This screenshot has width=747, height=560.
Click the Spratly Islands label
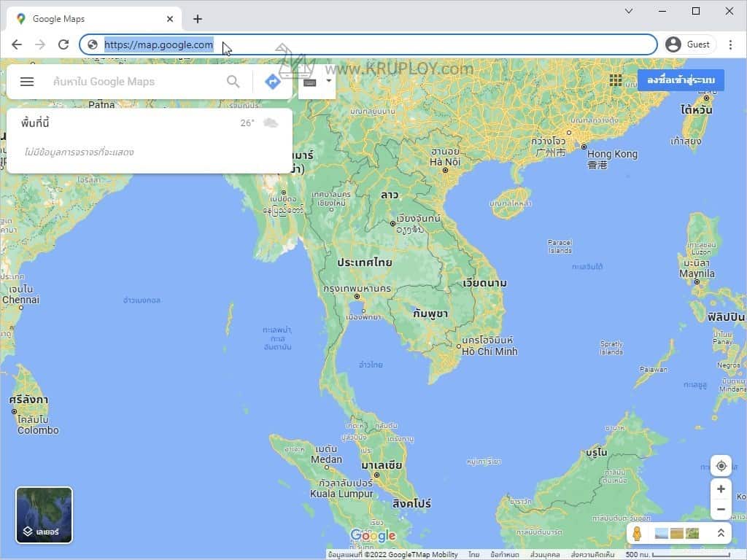[x=611, y=348]
